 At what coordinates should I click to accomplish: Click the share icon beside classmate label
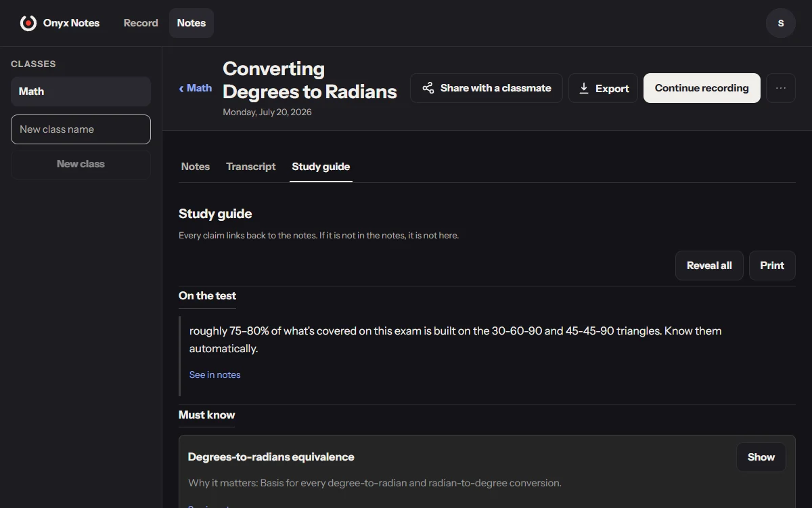click(428, 88)
